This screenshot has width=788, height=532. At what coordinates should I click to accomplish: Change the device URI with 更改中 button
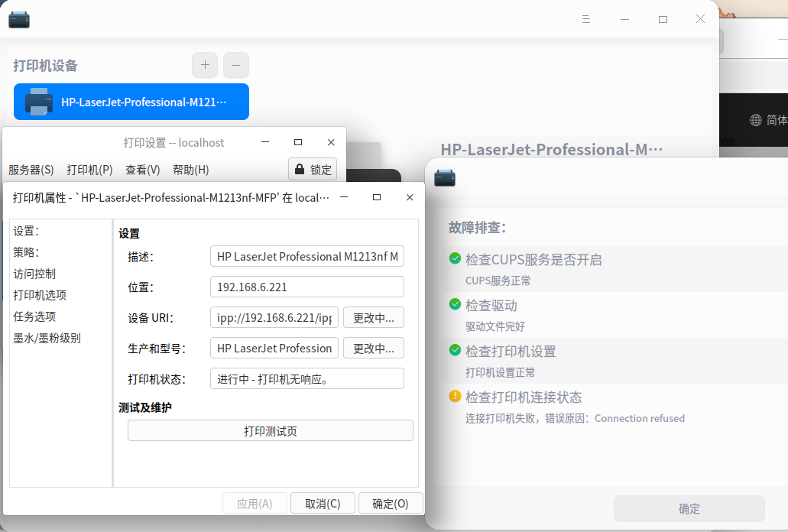[374, 317]
